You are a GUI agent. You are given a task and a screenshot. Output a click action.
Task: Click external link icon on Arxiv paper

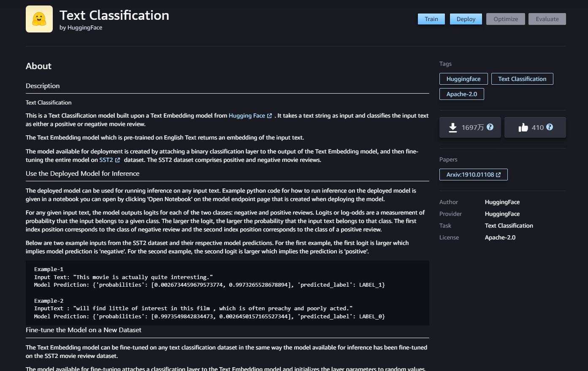(499, 175)
